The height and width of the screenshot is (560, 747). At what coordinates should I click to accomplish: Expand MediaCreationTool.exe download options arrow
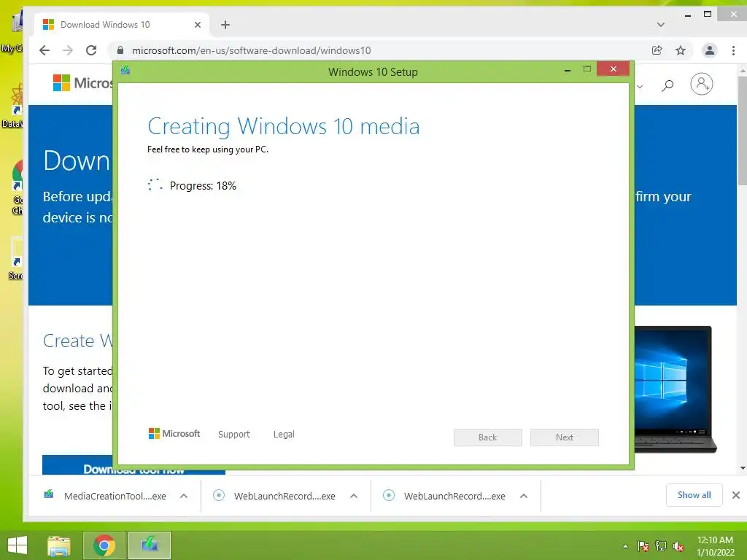pos(184,496)
